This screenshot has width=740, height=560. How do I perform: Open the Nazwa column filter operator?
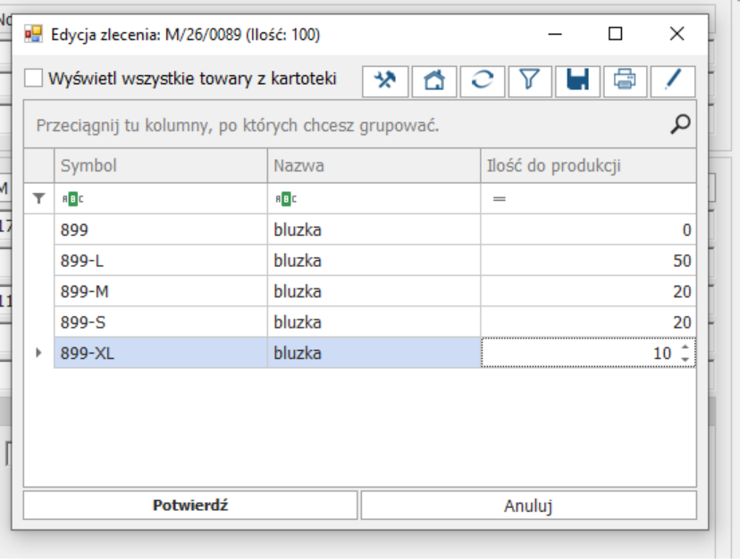click(285, 199)
